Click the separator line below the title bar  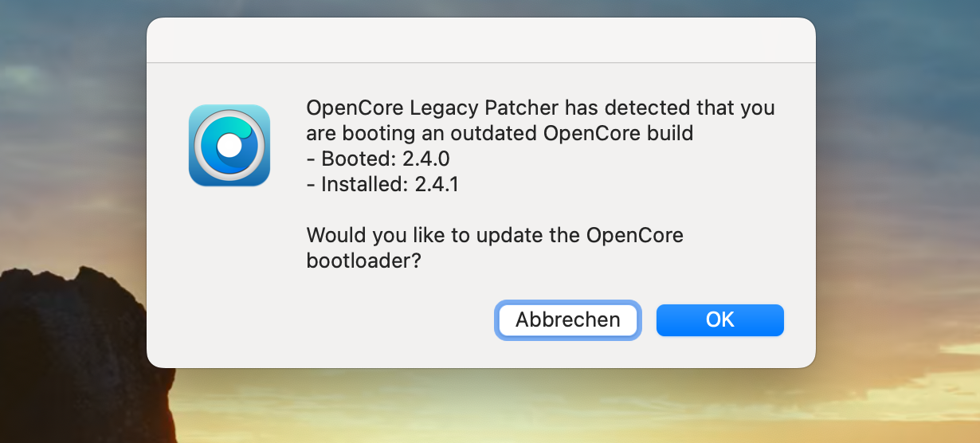[480, 62]
